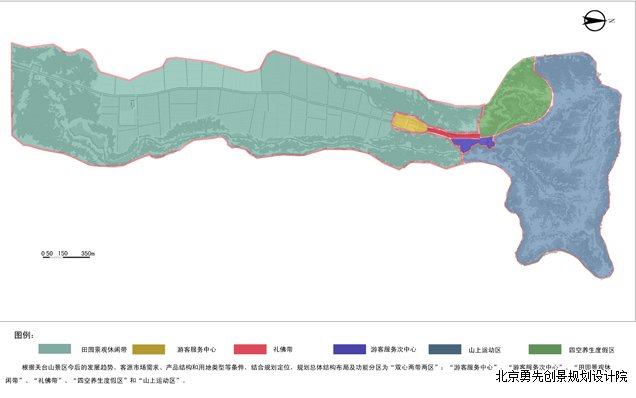Click the 礼佛带 legend label text
The height and width of the screenshot is (398, 636).
pos(283,349)
